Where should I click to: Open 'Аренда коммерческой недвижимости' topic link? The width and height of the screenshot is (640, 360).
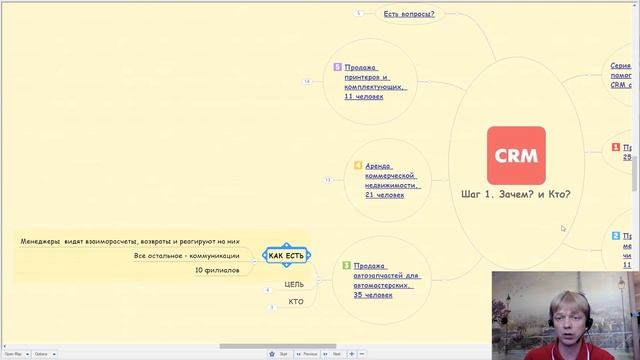click(392, 180)
